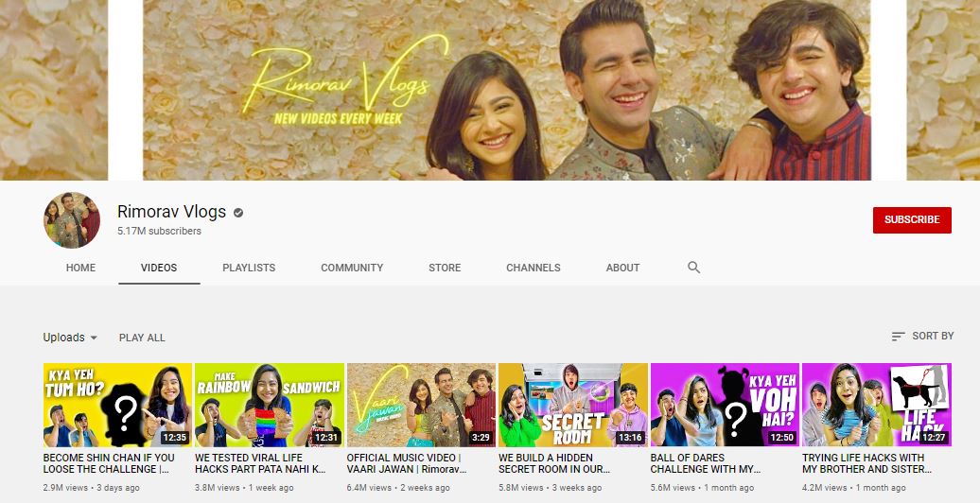The height and width of the screenshot is (503, 980).
Task: Open the channel search magnifier icon
Action: (693, 268)
